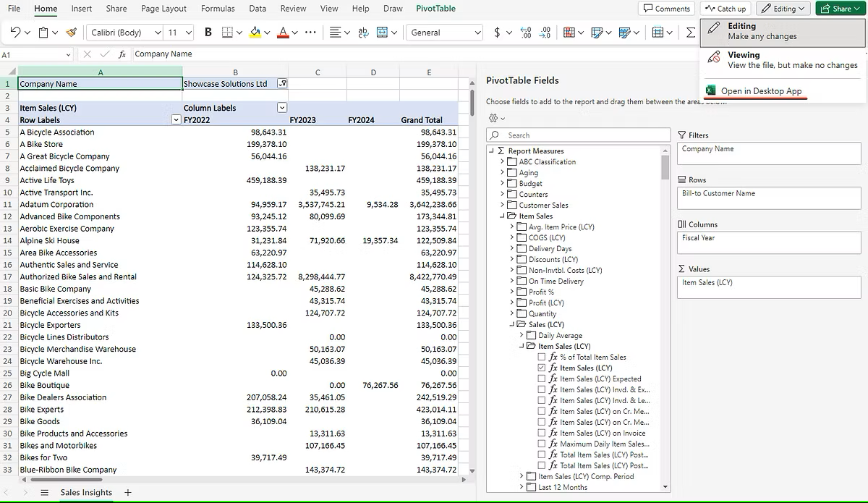Click the AutoSum sigma icon
Image resolution: width=868 pixels, height=503 pixels.
point(691,33)
